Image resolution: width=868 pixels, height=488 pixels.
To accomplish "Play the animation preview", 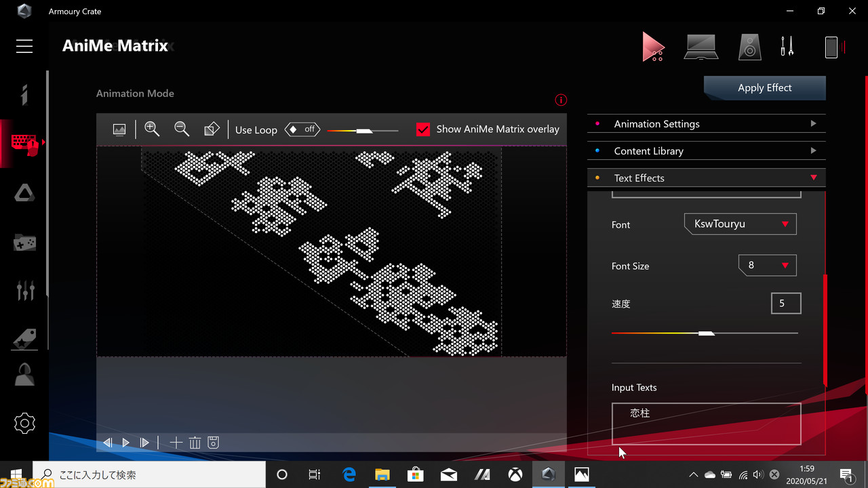I will 125,443.
